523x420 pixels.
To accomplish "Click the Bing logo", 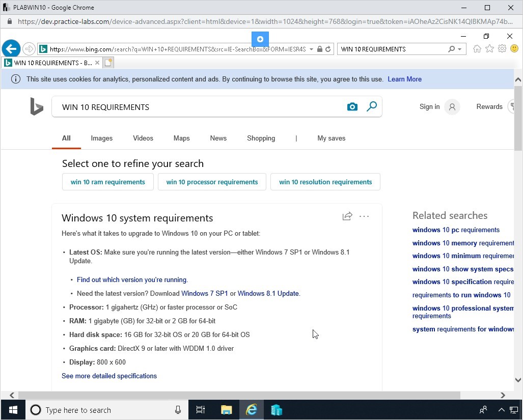I will (x=37, y=106).
